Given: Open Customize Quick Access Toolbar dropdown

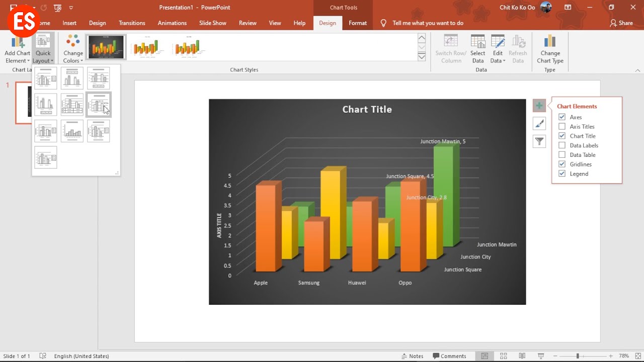Looking at the screenshot, I should point(71,8).
